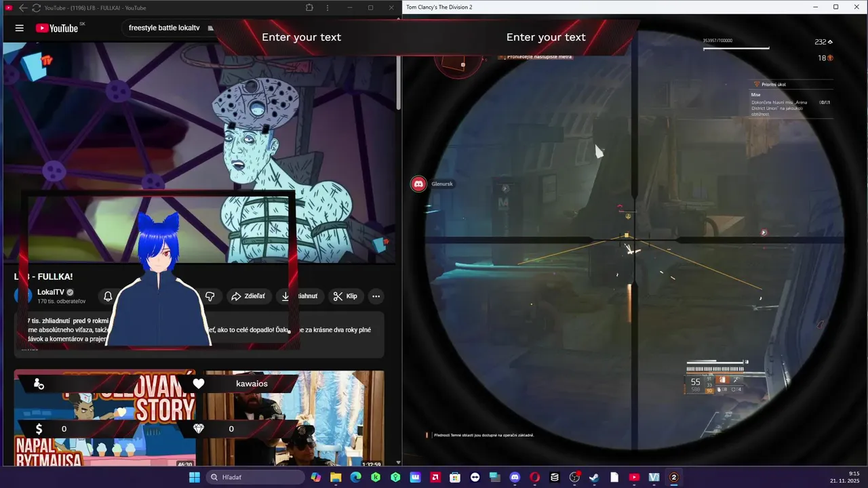Open AMD Software from the taskbar
The image size is (868, 488).
(x=435, y=477)
